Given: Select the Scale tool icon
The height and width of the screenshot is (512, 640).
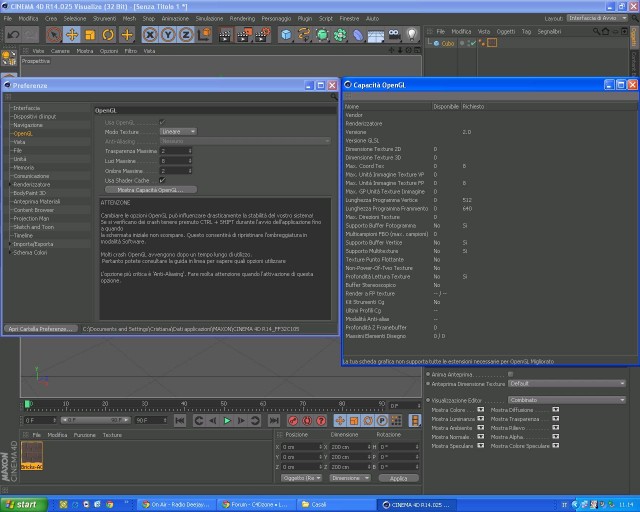Looking at the screenshot, I should [x=90, y=35].
